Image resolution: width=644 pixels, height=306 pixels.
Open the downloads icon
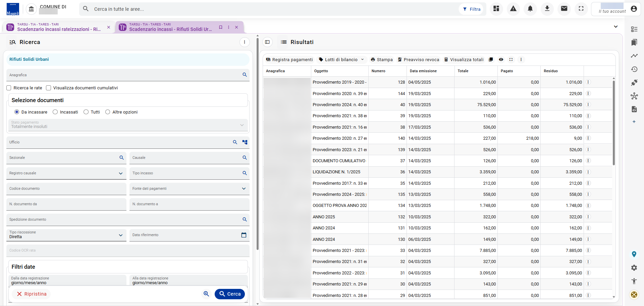[547, 9]
